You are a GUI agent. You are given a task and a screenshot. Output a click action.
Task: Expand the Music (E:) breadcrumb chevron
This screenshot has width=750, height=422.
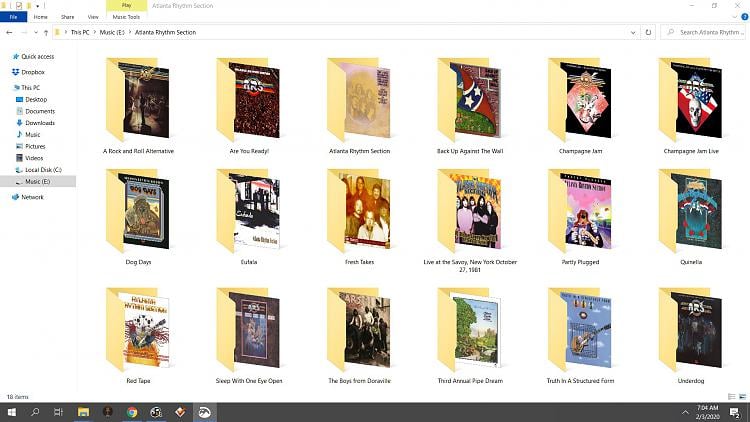click(130, 32)
